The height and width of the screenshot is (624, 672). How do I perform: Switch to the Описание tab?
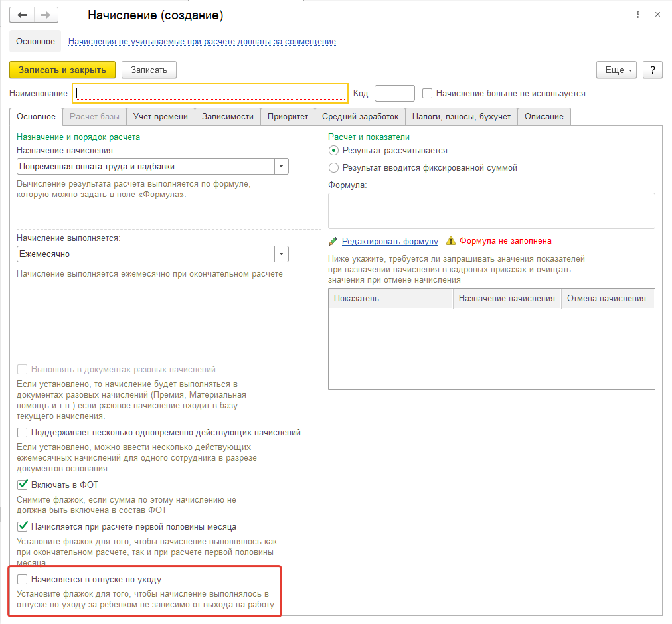click(x=544, y=117)
